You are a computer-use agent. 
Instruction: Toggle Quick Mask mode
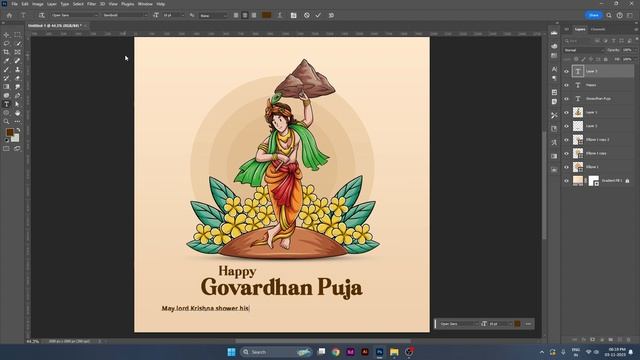pyautogui.click(x=6, y=149)
